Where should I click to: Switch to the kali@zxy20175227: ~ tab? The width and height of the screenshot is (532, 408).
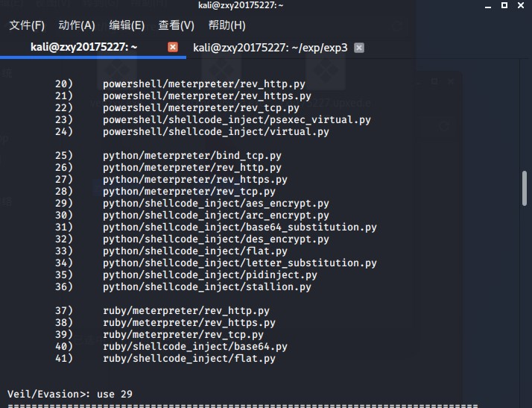(83, 47)
